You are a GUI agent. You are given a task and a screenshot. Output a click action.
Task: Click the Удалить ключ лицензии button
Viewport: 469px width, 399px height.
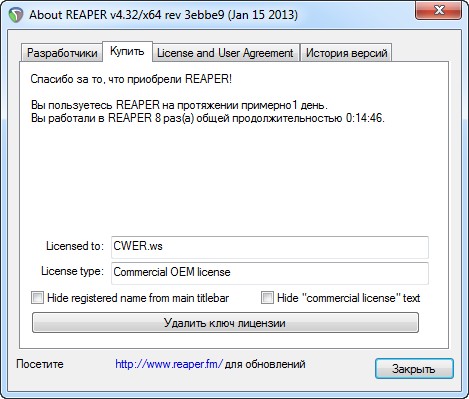(225, 323)
